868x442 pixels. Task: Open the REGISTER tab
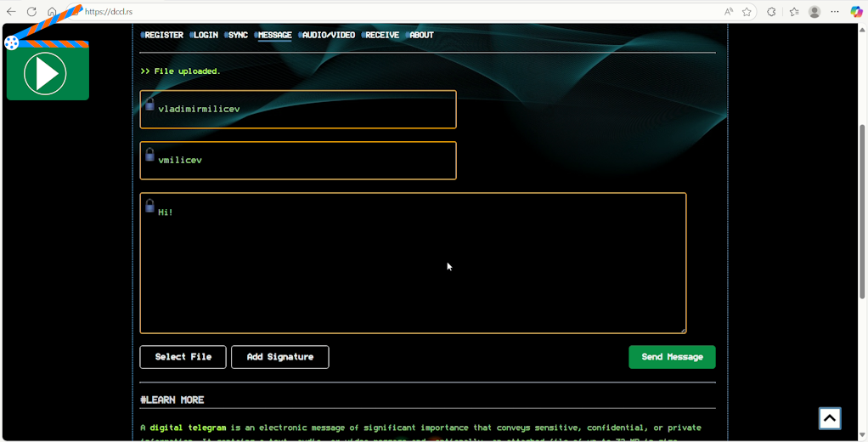click(x=163, y=35)
